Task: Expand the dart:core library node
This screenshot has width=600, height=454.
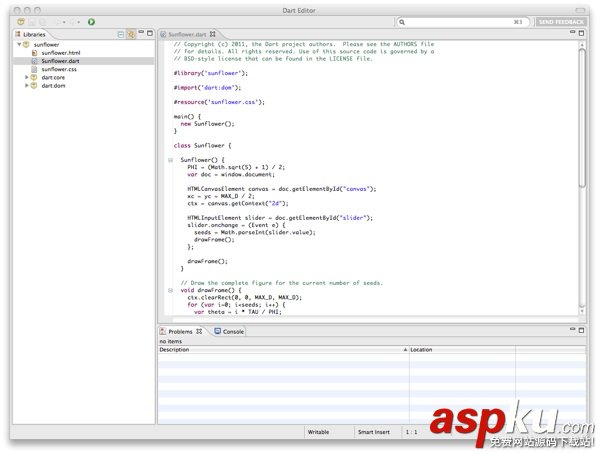Action: click(x=27, y=77)
